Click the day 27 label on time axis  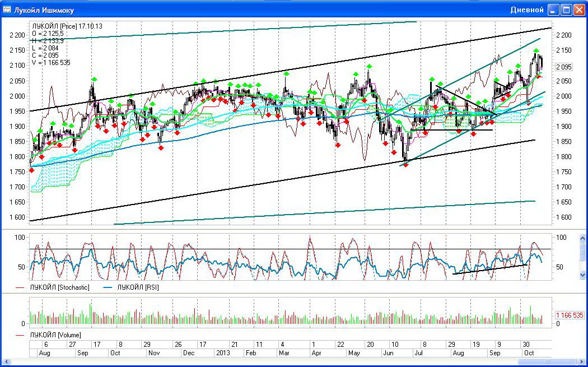72,345
